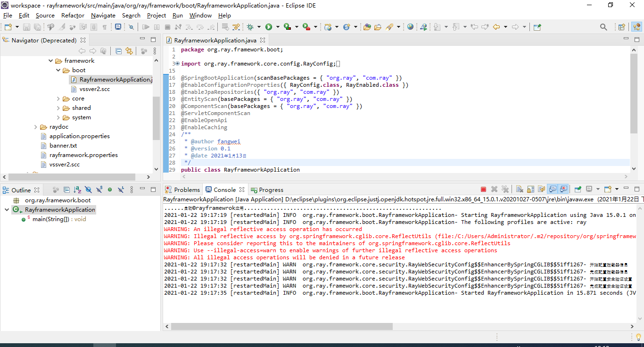The image size is (644, 347).
Task: Expand the raydoc folder in Navigator
Action: point(36,127)
